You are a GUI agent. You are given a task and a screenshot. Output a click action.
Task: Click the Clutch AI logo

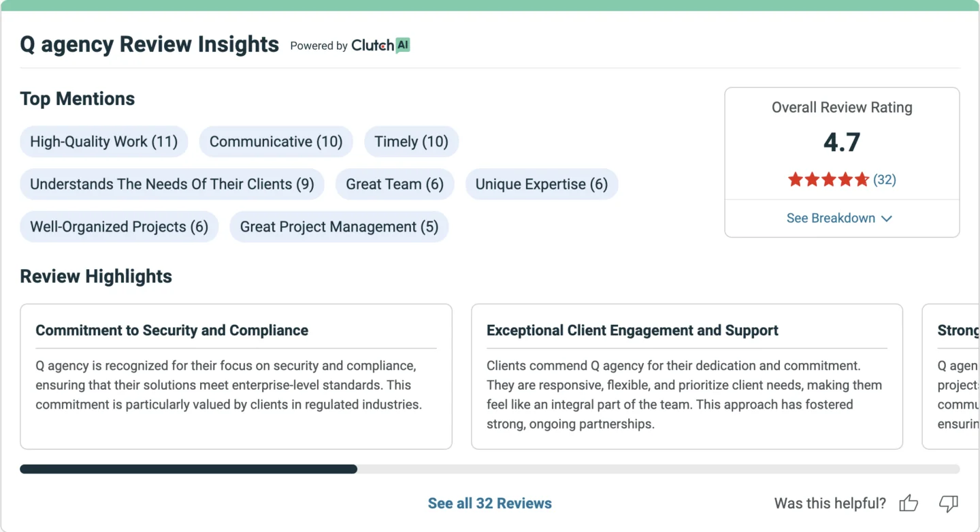[x=380, y=46]
